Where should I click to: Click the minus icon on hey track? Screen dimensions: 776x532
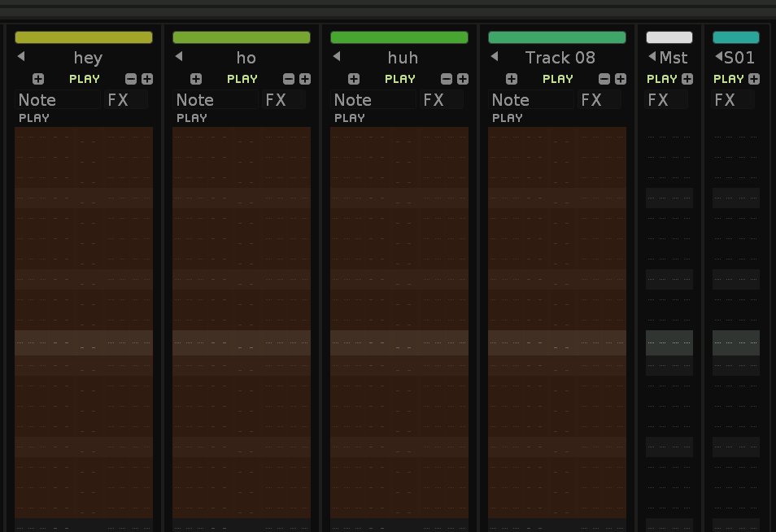tap(131, 79)
